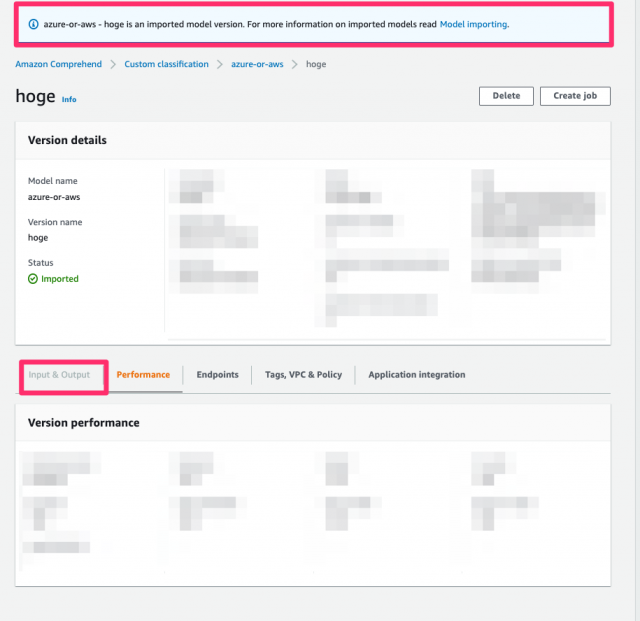This screenshot has width=640, height=621.
Task: Switch to Tags, VPC & Policy tab
Action: point(303,375)
